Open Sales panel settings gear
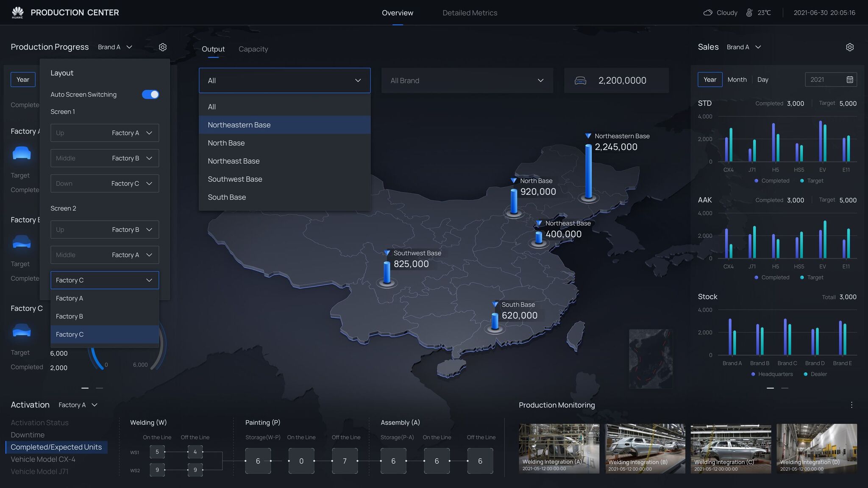 pos(850,47)
